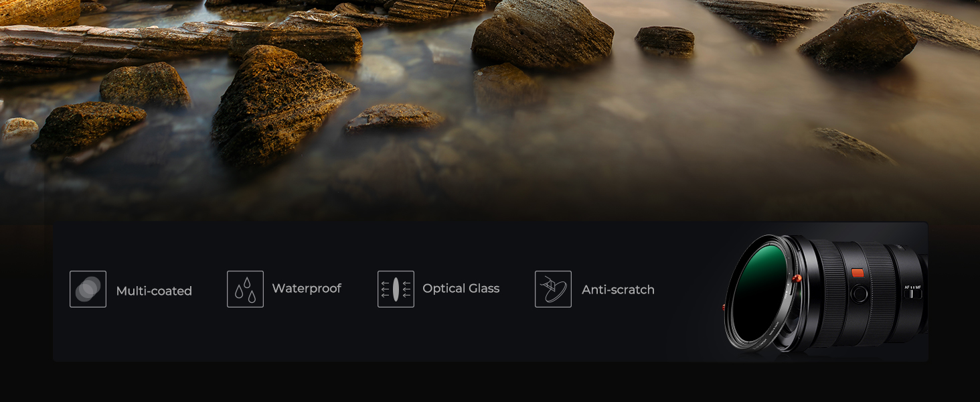Click the large rounded rock at top center

542,33
